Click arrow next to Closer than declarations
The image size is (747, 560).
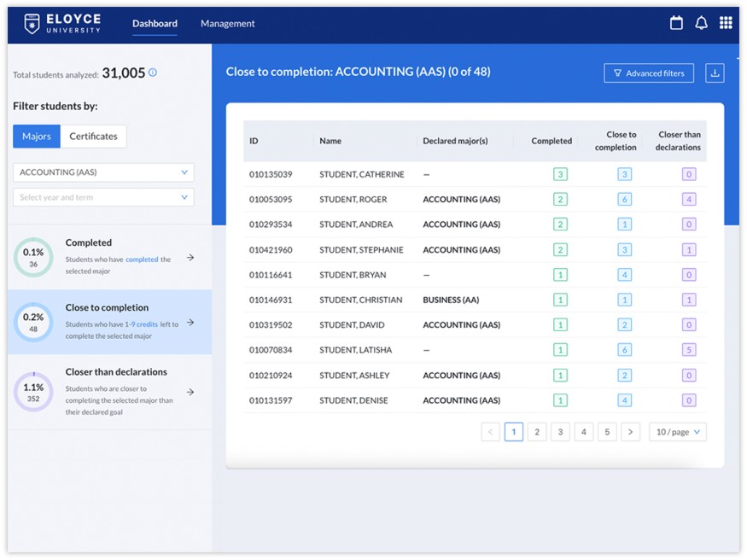click(190, 392)
